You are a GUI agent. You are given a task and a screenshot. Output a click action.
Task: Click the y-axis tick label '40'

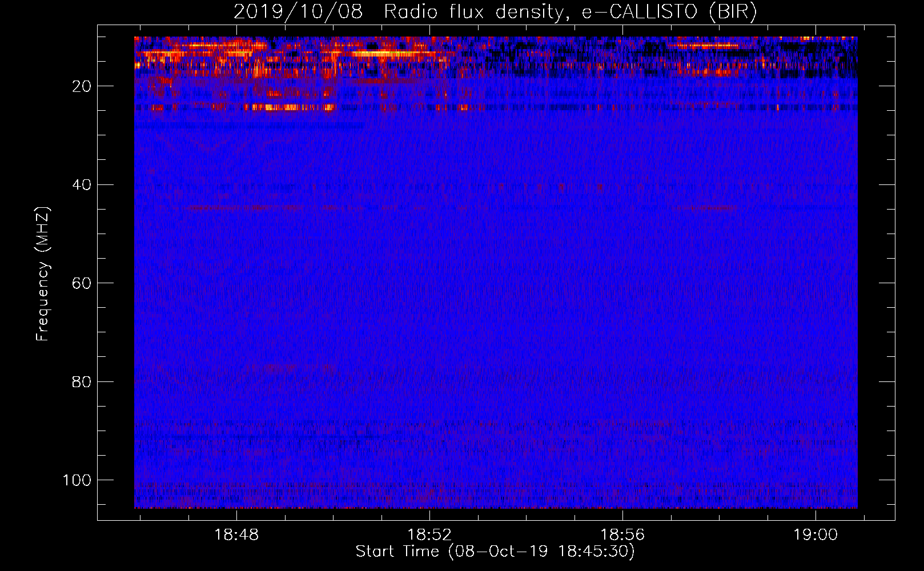click(x=82, y=184)
